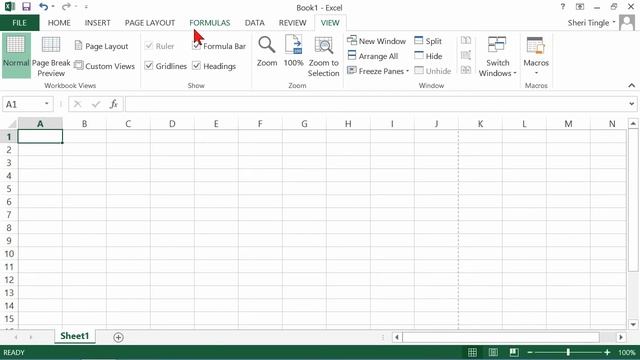Expand Switch Windows dropdown
The width and height of the screenshot is (640, 360).
(x=498, y=56)
